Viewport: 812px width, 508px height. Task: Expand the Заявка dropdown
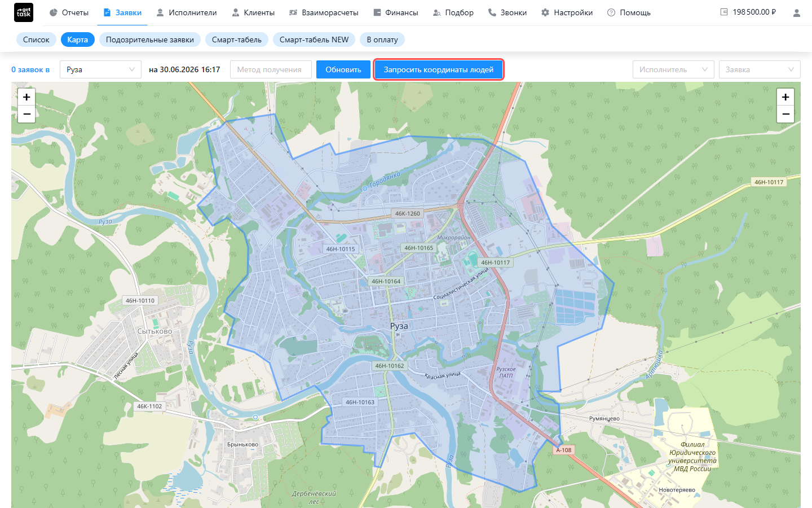tap(760, 69)
